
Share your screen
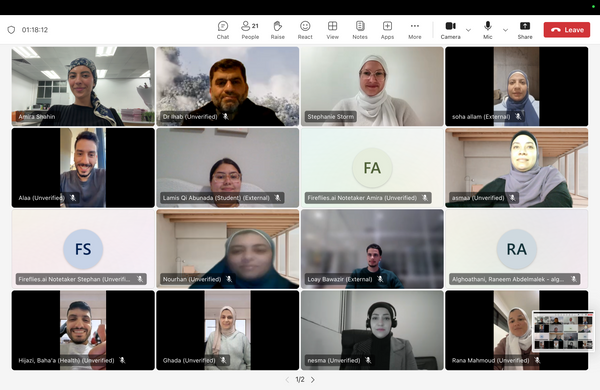(x=525, y=30)
